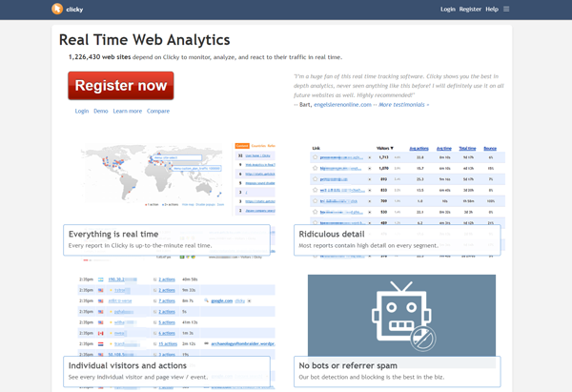The image size is (572, 392).
Task: Click the search magnifier icon beside google.com
Action: (206, 300)
